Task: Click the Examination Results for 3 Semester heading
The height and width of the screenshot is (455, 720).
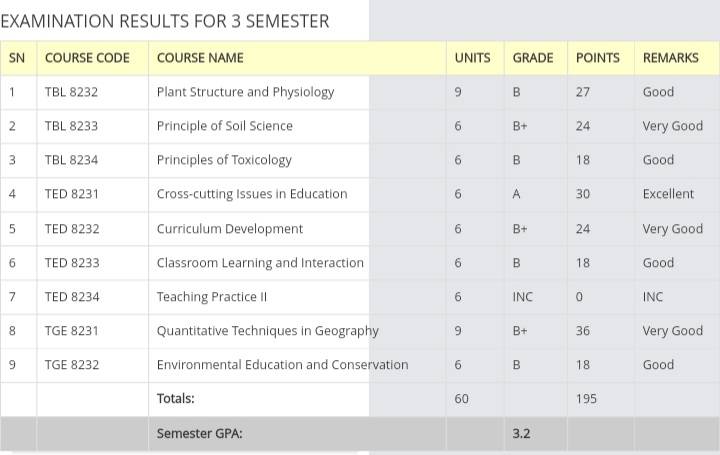Action: point(165,21)
